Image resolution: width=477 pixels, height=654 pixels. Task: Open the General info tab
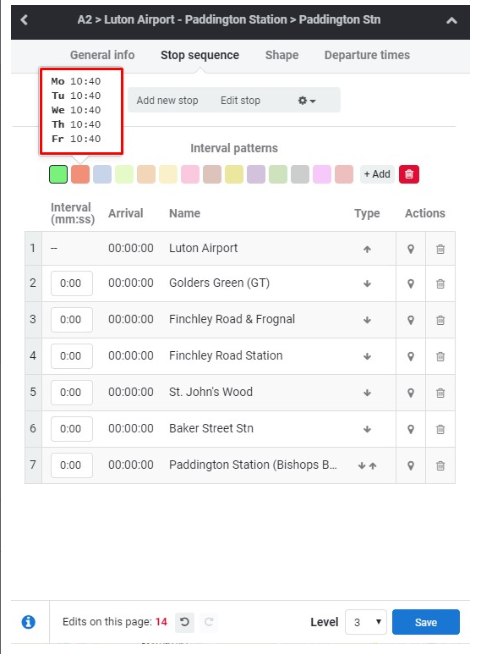tap(102, 55)
